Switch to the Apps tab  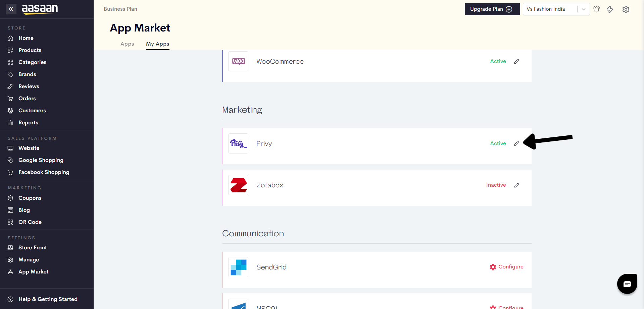coord(127,44)
